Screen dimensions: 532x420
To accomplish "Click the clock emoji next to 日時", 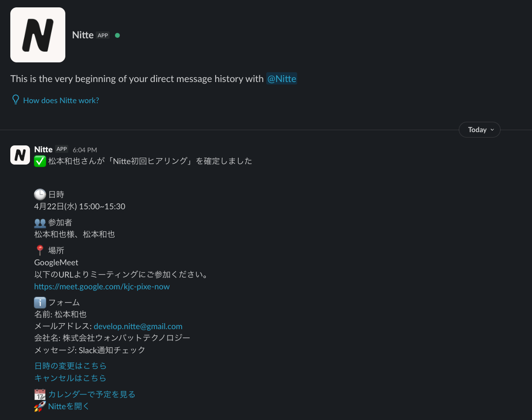I will (40, 195).
